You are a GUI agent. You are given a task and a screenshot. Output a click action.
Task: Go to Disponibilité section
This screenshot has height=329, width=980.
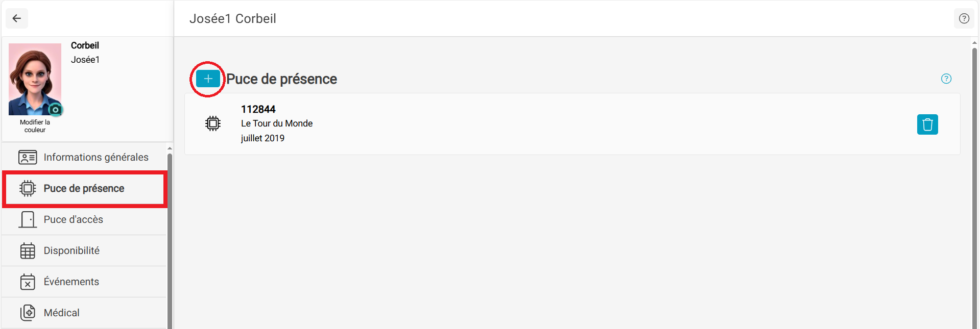[84, 251]
